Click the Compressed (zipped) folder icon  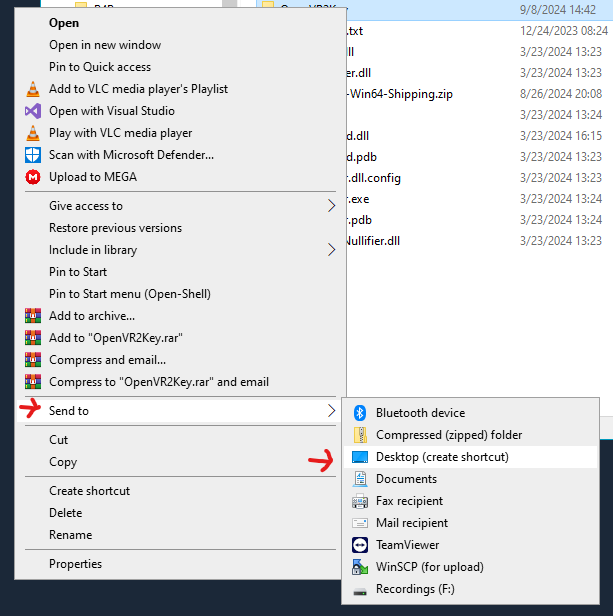point(360,435)
